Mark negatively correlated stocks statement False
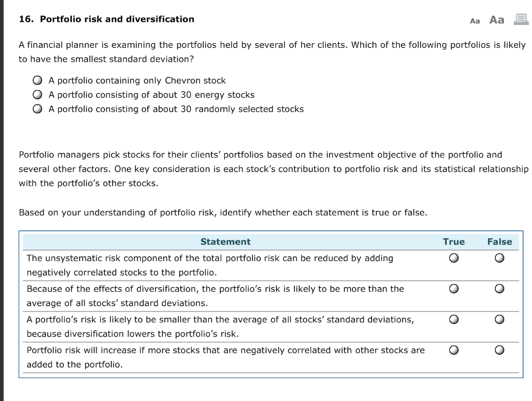This screenshot has width=532, height=401. (499, 350)
